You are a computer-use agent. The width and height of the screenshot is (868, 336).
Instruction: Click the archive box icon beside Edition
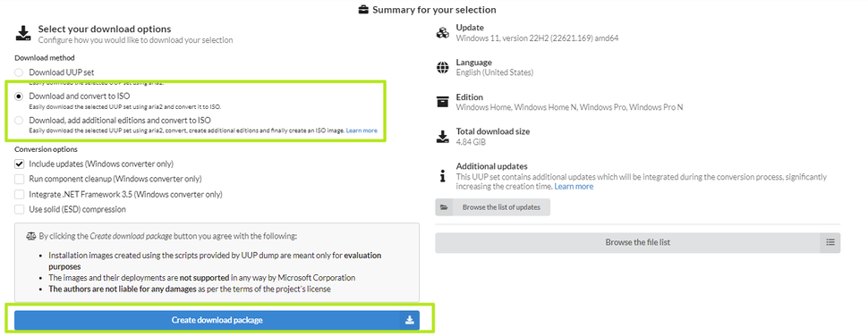(442, 102)
